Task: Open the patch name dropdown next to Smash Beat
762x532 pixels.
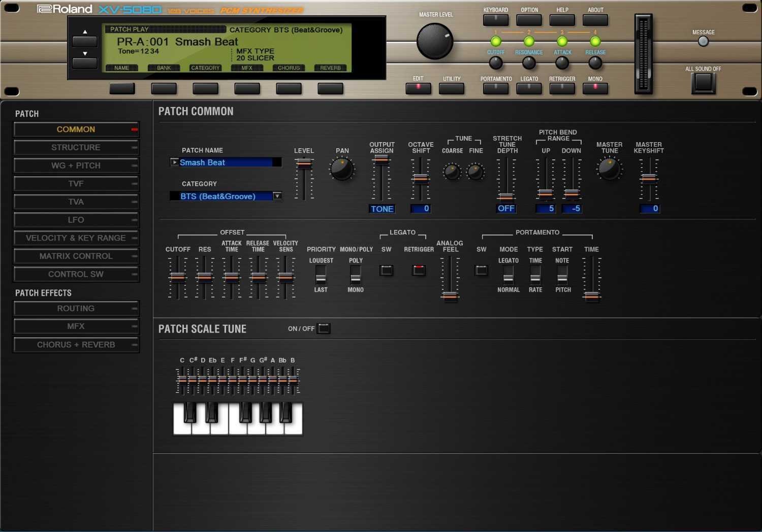Action: pyautogui.click(x=174, y=162)
